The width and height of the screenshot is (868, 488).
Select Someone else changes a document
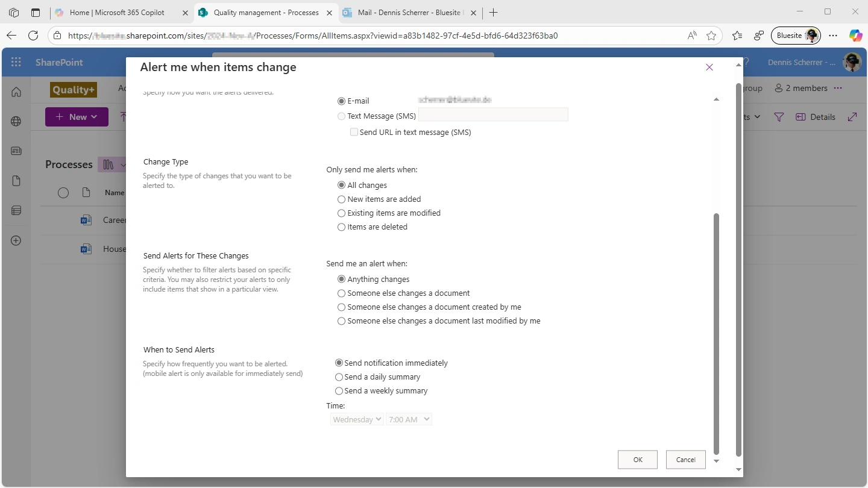(x=342, y=293)
